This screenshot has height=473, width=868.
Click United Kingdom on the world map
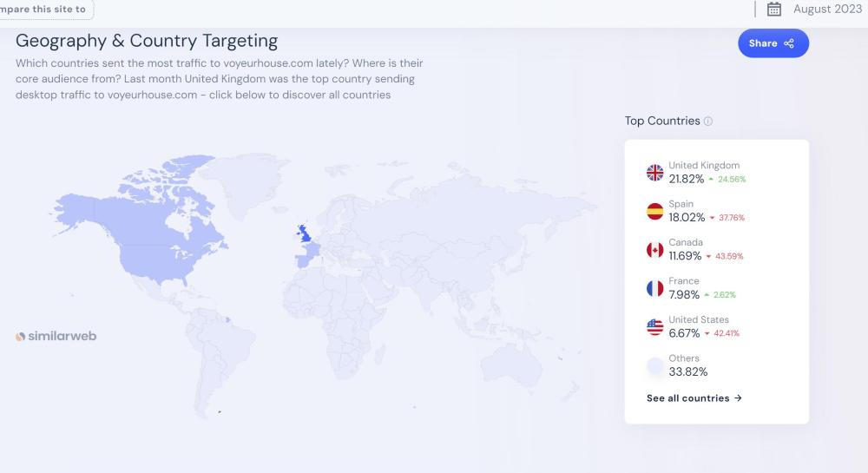306,234
